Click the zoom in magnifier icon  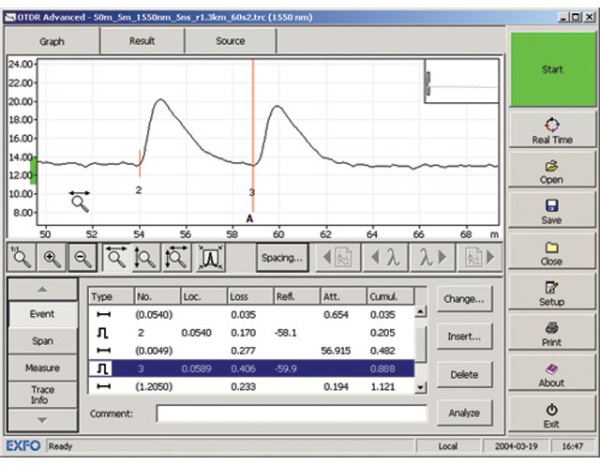point(53,258)
